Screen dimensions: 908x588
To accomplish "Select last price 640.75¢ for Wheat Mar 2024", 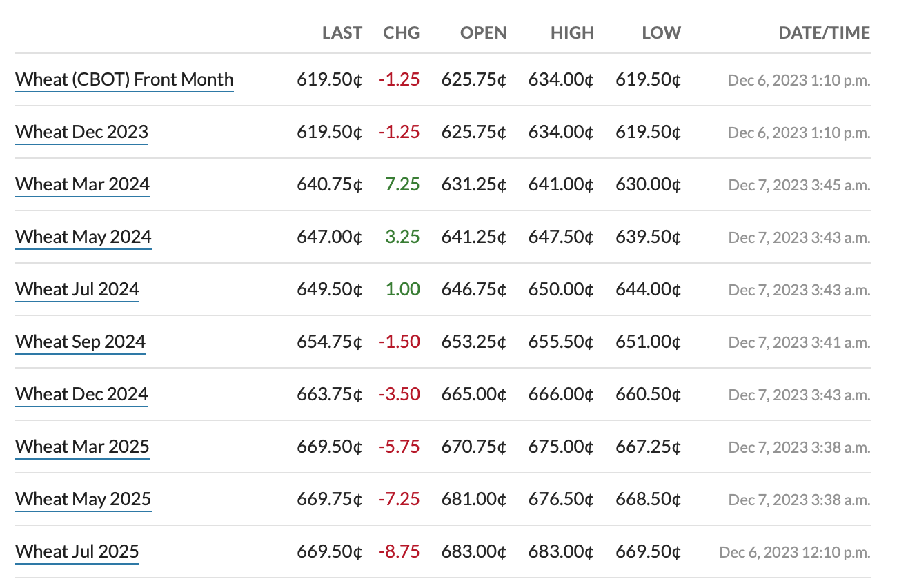I will pos(330,185).
